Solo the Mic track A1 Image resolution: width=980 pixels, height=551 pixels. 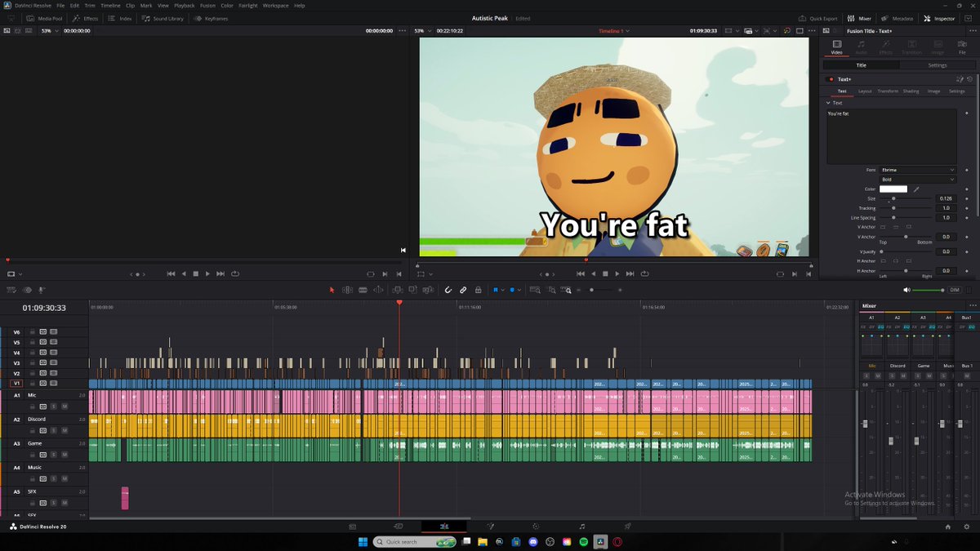(x=54, y=407)
